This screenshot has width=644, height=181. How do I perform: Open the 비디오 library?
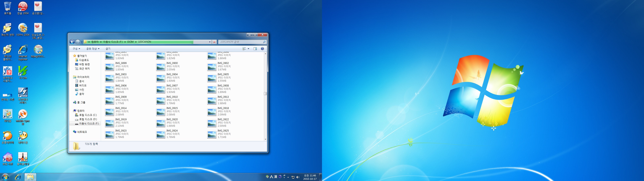click(x=81, y=85)
